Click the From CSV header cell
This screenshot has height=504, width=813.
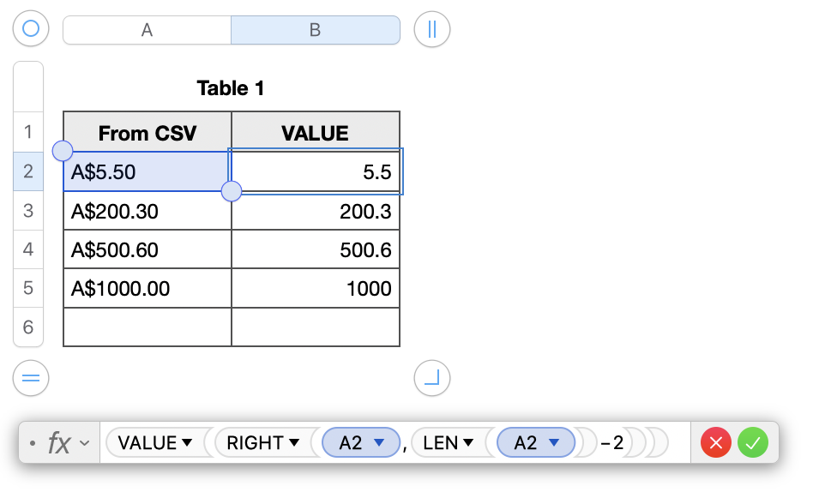tap(147, 133)
